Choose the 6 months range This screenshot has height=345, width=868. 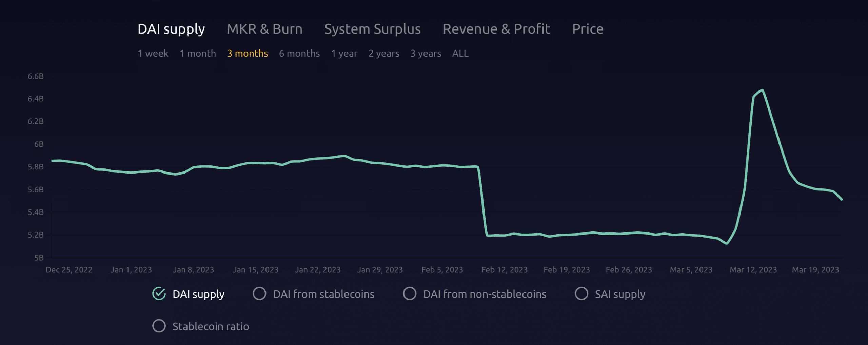[299, 53]
